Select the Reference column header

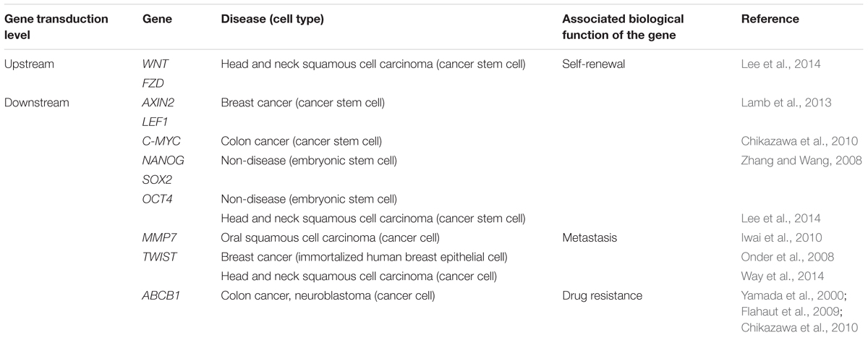pyautogui.click(x=770, y=20)
